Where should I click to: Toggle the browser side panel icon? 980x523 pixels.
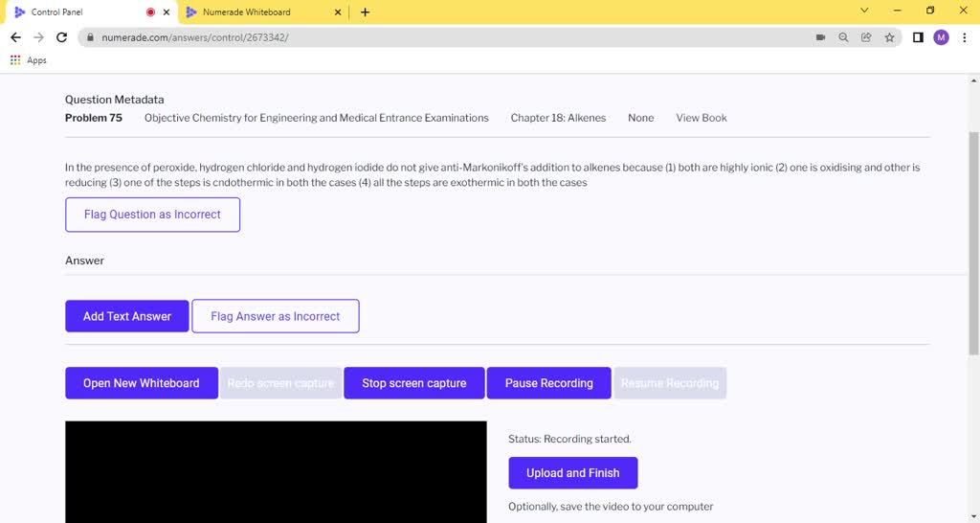pos(918,37)
